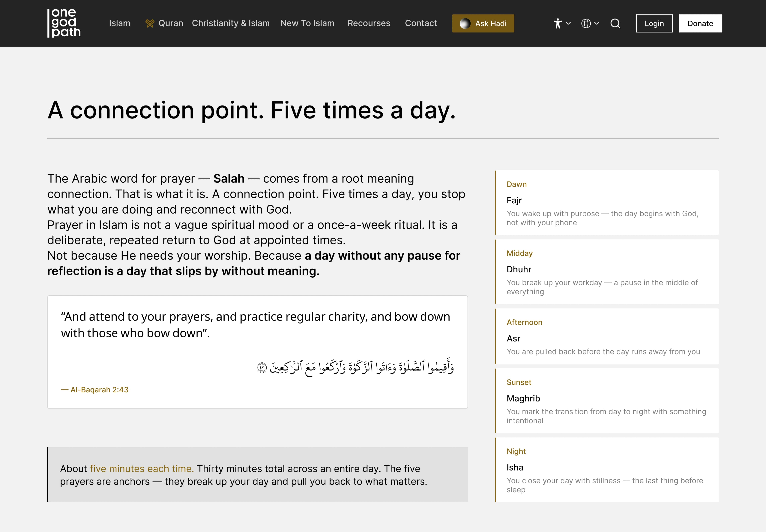766x532 pixels.
Task: Click 'You wake up with purpose' description
Action: click(x=603, y=218)
